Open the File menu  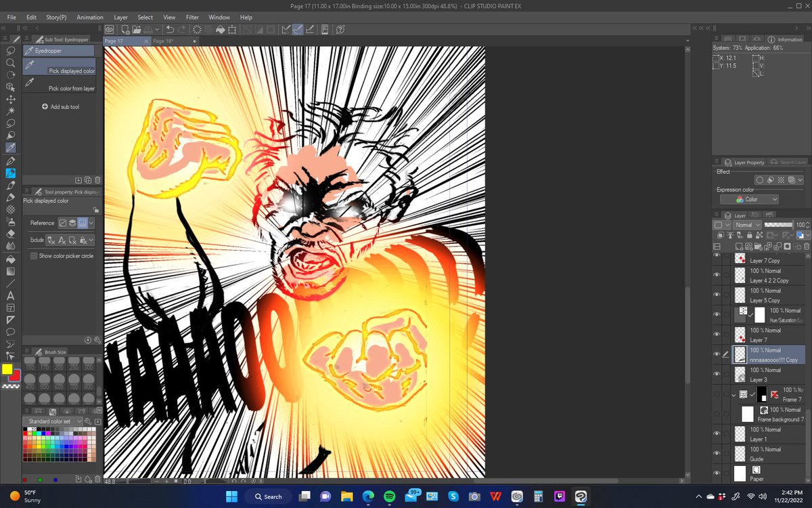pos(12,17)
